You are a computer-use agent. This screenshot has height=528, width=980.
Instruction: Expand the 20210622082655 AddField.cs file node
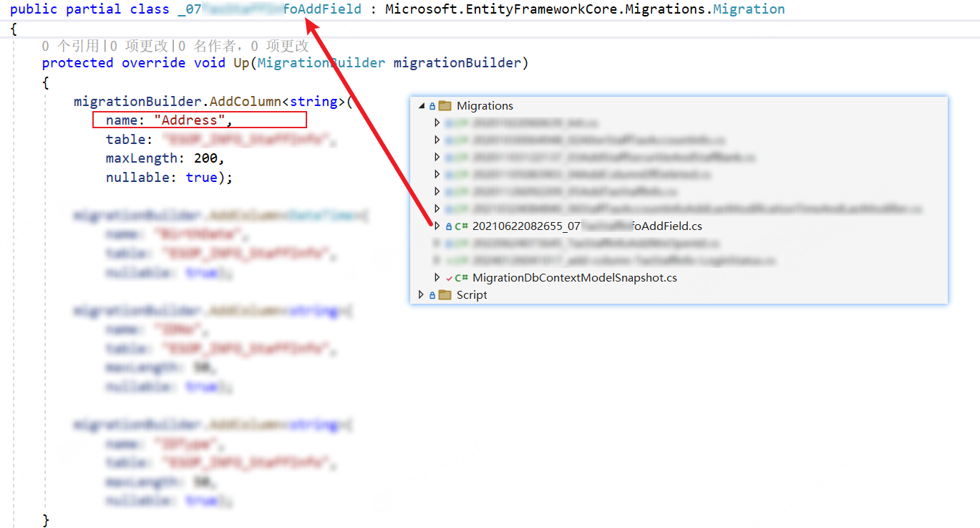point(437,226)
